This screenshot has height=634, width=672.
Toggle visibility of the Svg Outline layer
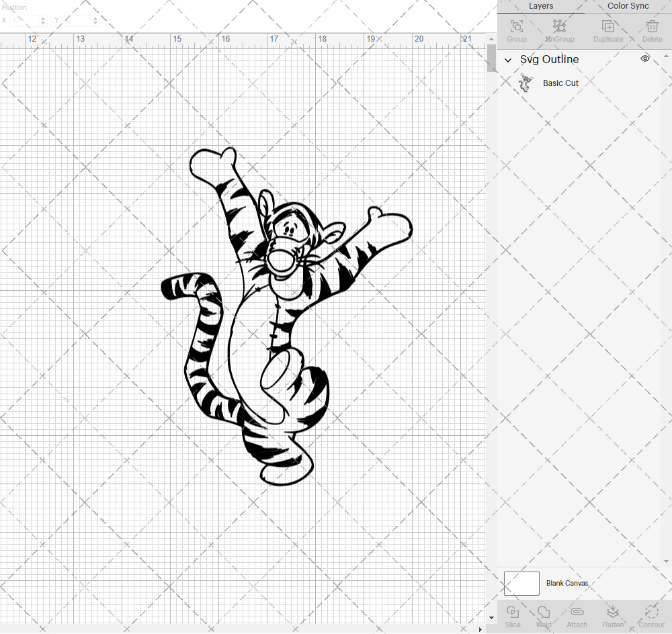pos(644,58)
